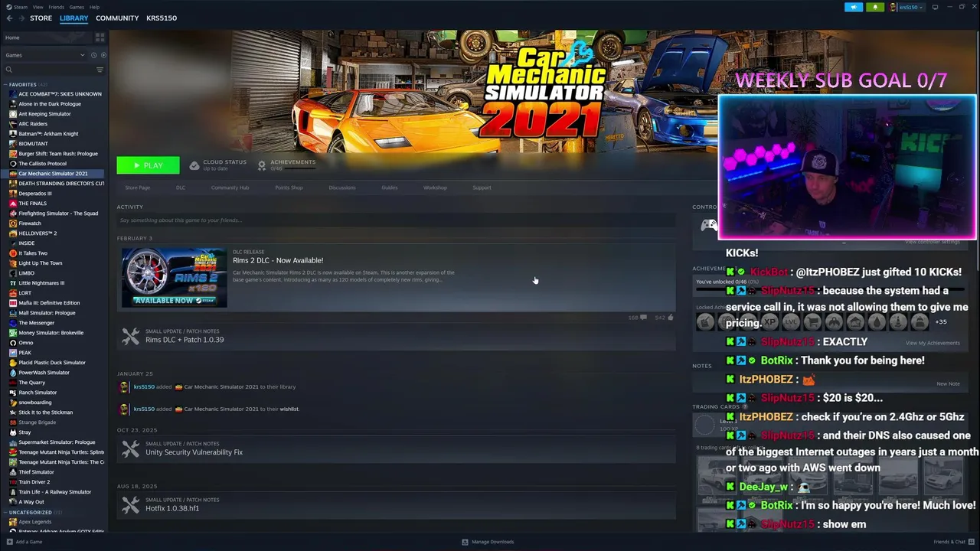Open the Support link
This screenshot has height=551, width=980.
(482, 187)
